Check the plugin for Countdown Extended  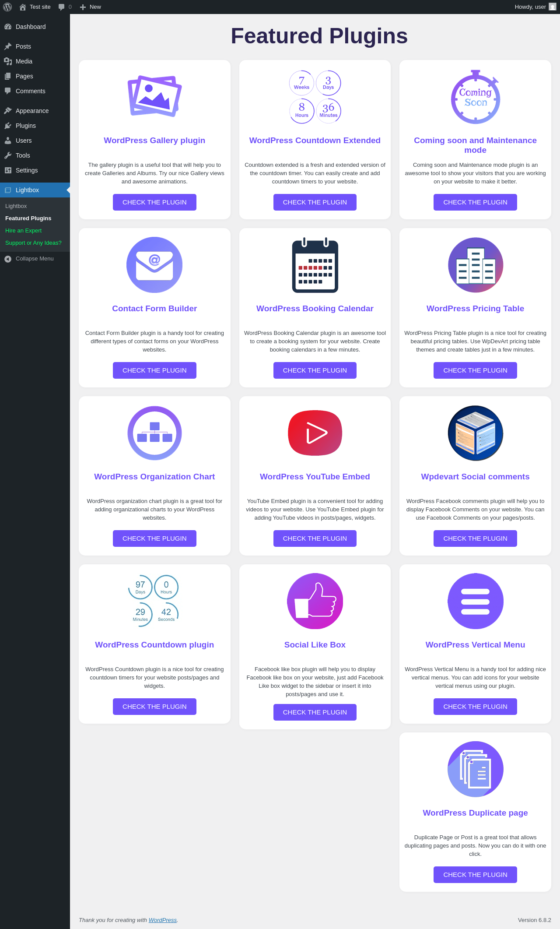pos(315,202)
